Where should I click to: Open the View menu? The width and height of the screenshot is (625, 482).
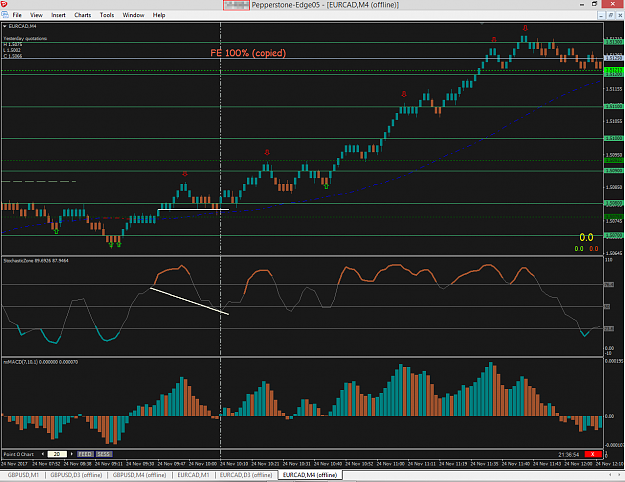point(36,15)
